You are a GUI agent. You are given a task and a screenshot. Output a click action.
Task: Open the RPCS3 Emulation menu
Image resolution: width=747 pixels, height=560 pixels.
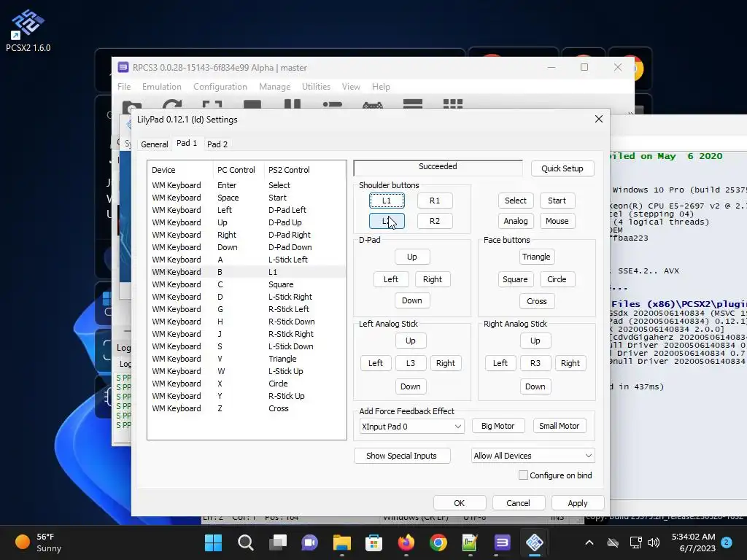pos(161,87)
